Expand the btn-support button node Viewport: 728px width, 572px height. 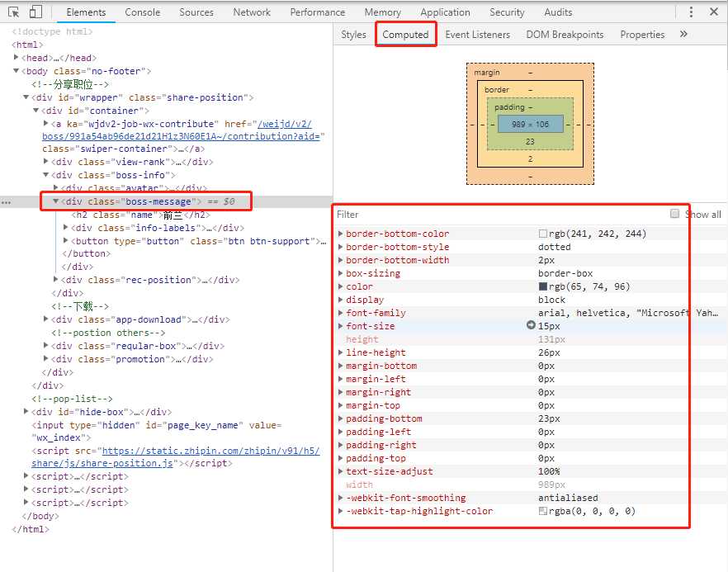click(x=65, y=240)
